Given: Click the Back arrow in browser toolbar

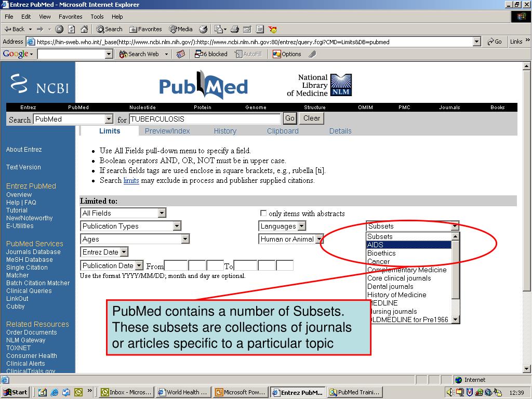Looking at the screenshot, I should (14, 29).
